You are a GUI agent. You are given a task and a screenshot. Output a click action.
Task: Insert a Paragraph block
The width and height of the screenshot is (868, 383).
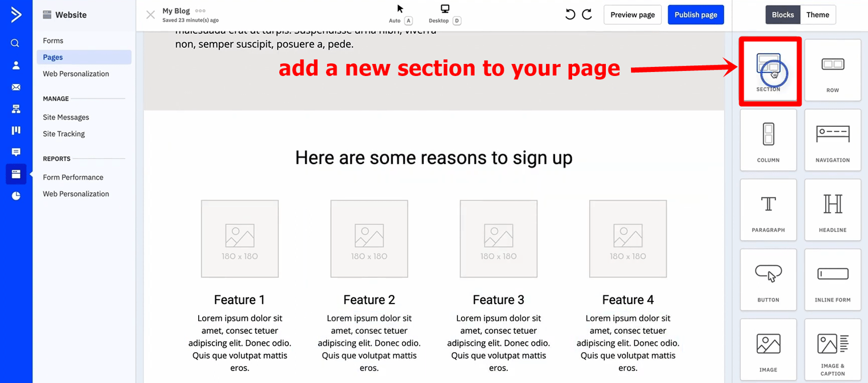[x=768, y=210]
